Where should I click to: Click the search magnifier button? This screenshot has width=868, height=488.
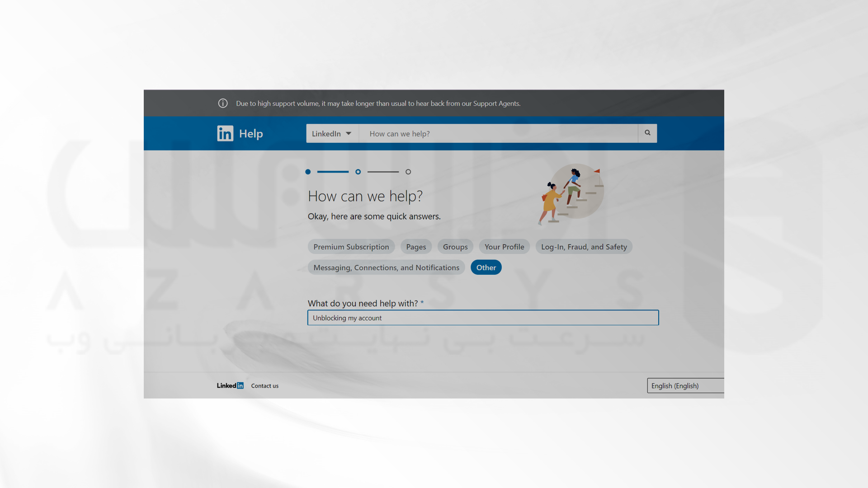[647, 133]
